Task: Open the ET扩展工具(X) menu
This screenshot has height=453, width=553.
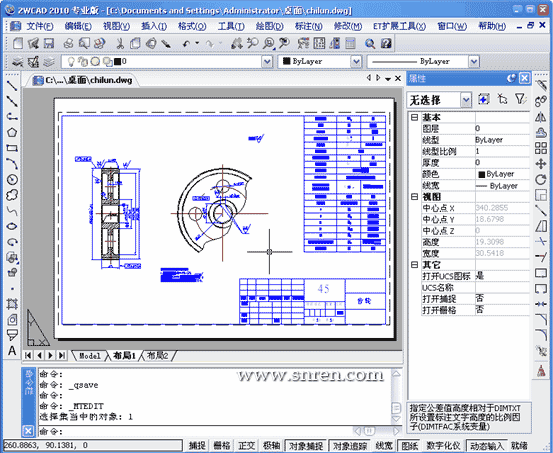Action: pyautogui.click(x=399, y=26)
